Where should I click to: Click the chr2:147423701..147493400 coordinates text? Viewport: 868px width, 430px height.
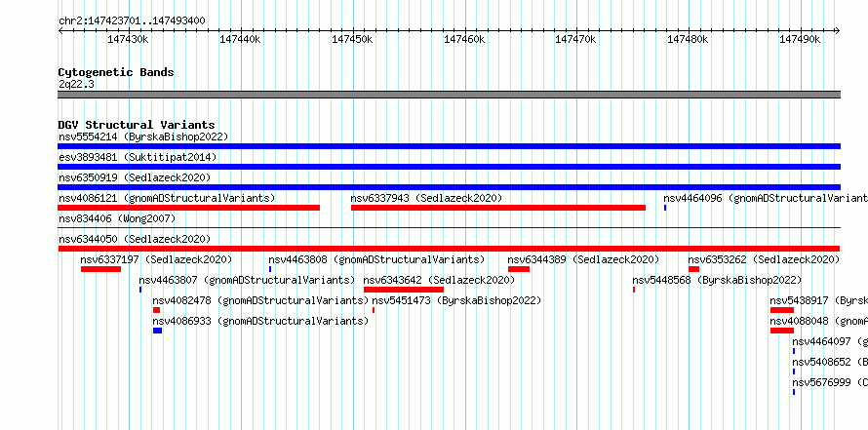click(132, 20)
